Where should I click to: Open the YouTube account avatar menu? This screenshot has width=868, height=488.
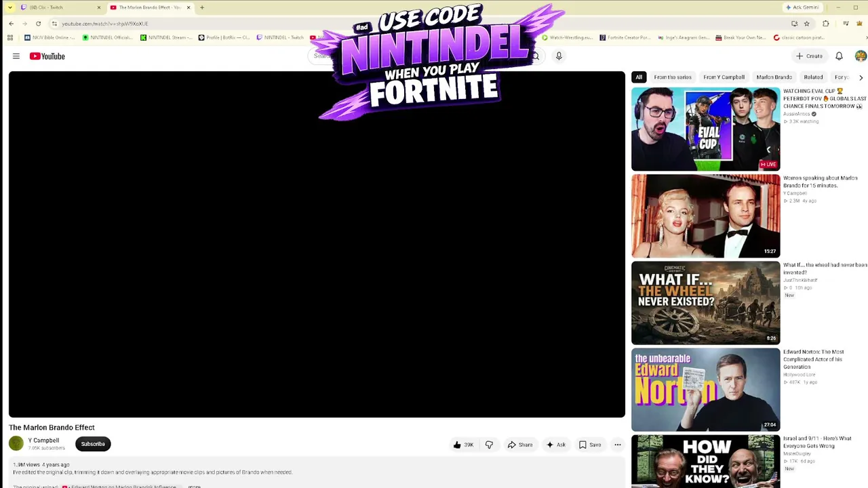[861, 56]
